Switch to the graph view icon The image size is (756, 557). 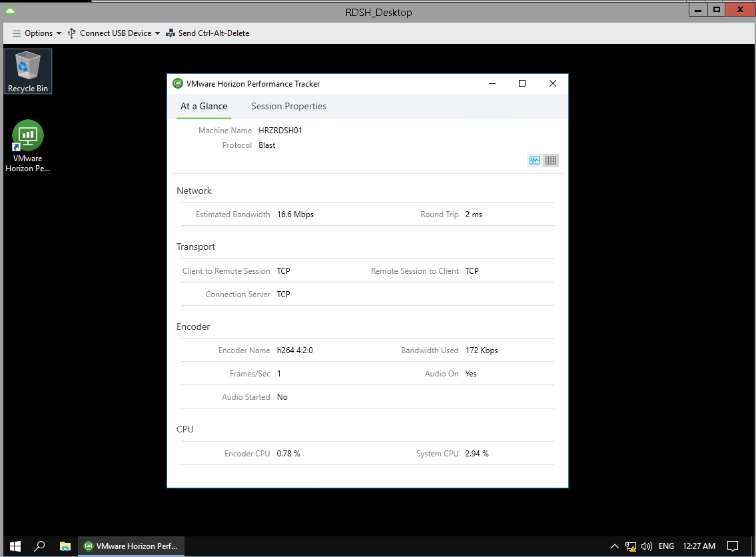tap(535, 161)
